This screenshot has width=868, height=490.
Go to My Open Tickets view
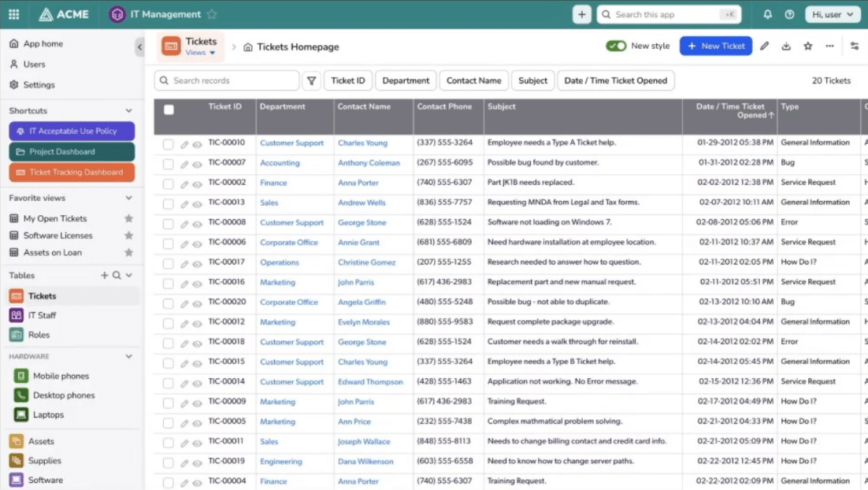click(x=55, y=218)
